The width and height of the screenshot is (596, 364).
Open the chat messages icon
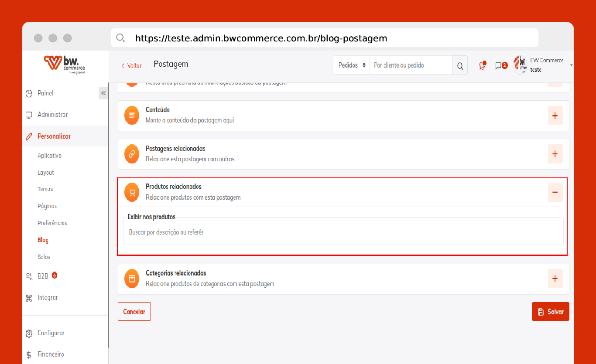[x=499, y=66]
